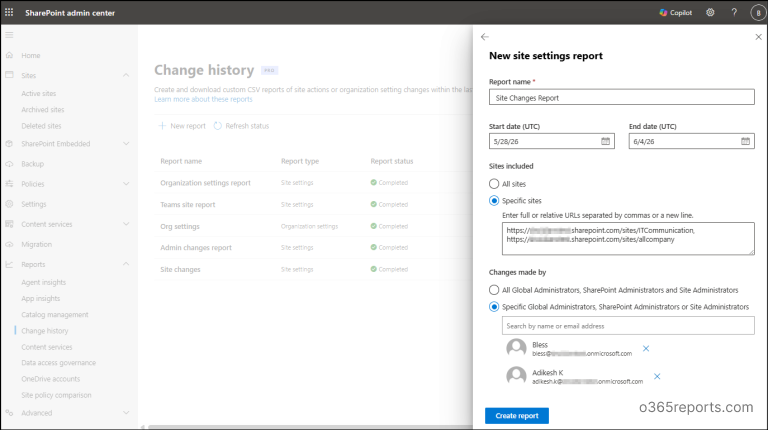Screen dimensions: 768x430
Task: Collapse the Reports section chevron
Action: click(x=126, y=264)
